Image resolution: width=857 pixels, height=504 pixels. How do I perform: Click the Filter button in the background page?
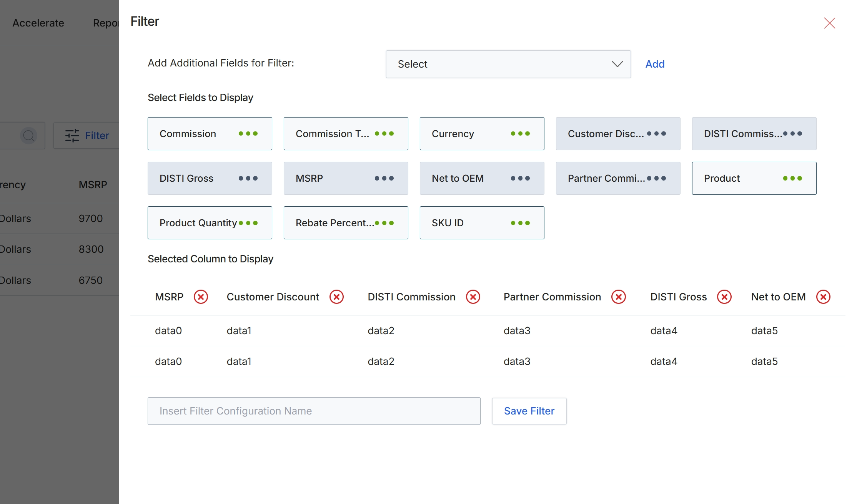[87, 136]
